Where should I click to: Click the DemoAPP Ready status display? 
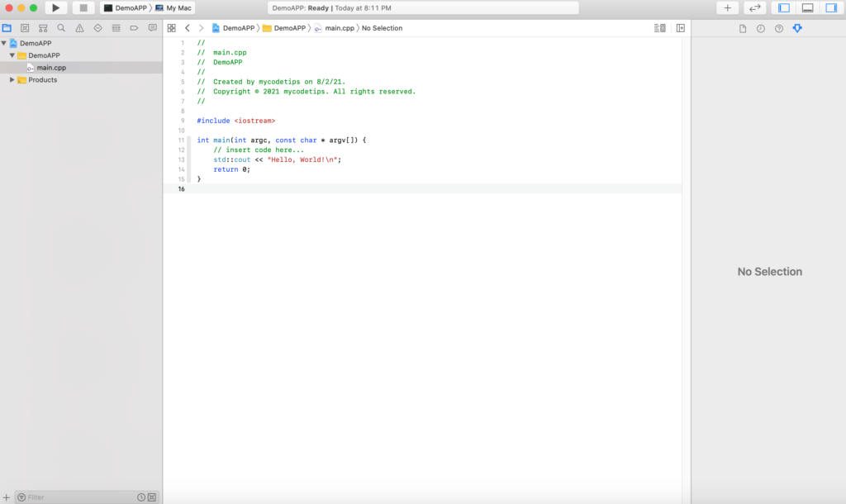pyautogui.click(x=423, y=8)
